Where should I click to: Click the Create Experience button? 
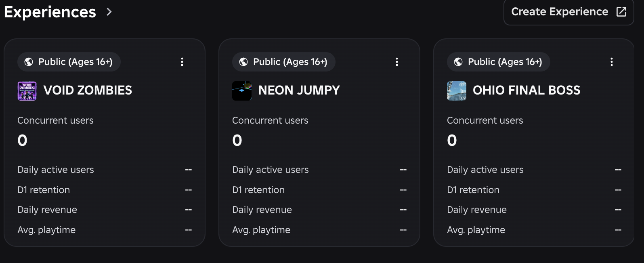point(568,12)
